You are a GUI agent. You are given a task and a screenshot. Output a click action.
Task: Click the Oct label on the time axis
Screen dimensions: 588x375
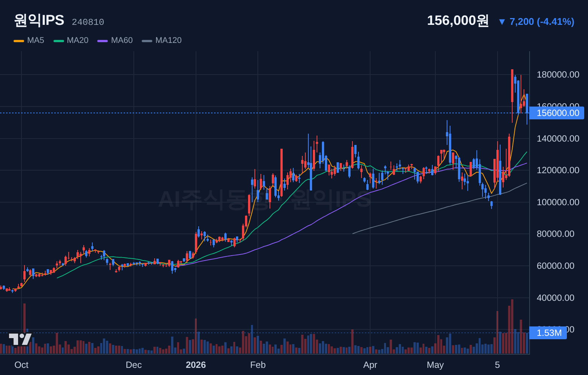[21, 365]
